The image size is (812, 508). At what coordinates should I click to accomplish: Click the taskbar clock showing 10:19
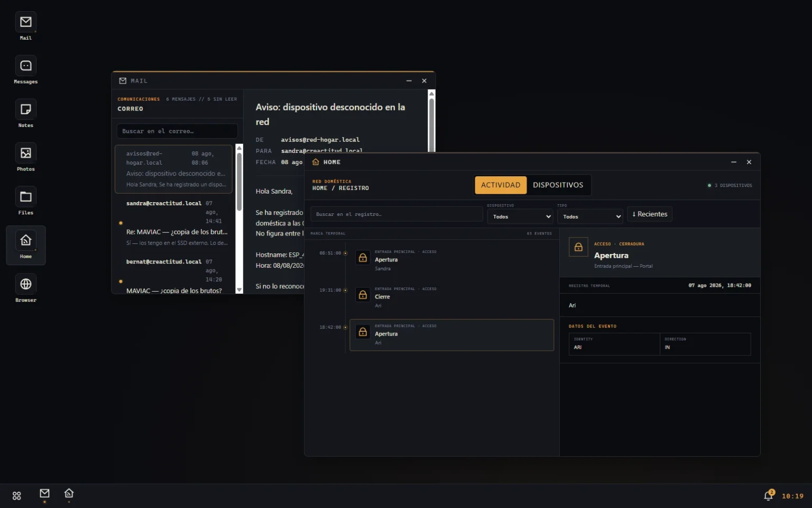792,496
